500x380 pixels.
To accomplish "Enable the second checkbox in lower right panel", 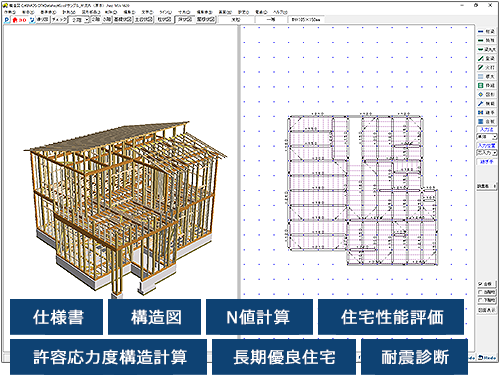I will [x=480, y=292].
